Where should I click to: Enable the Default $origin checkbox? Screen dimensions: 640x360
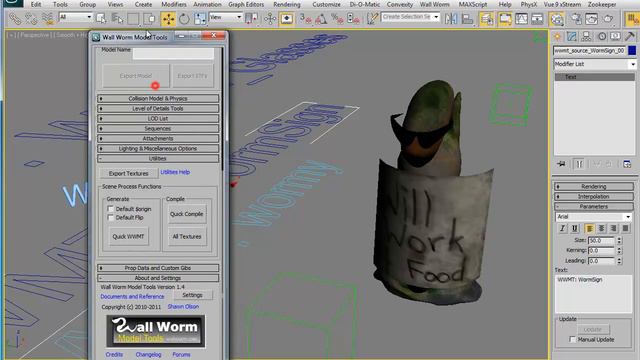point(110,209)
